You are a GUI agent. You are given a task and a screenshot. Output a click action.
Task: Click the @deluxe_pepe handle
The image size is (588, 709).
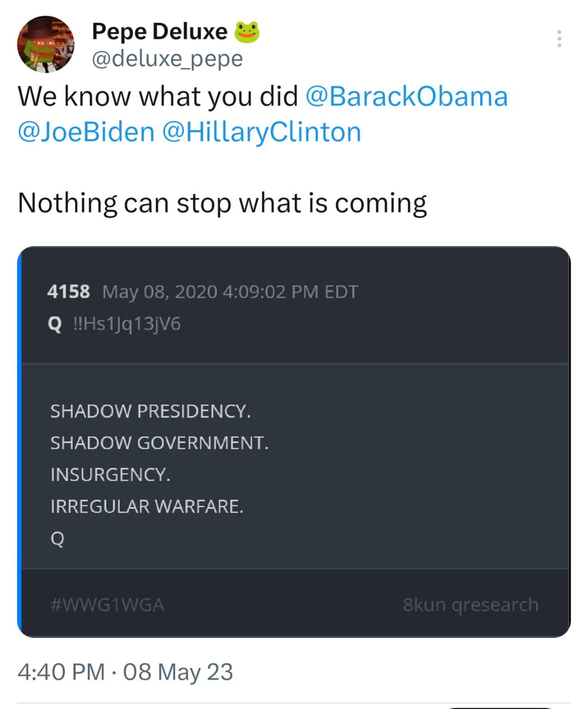(167, 59)
